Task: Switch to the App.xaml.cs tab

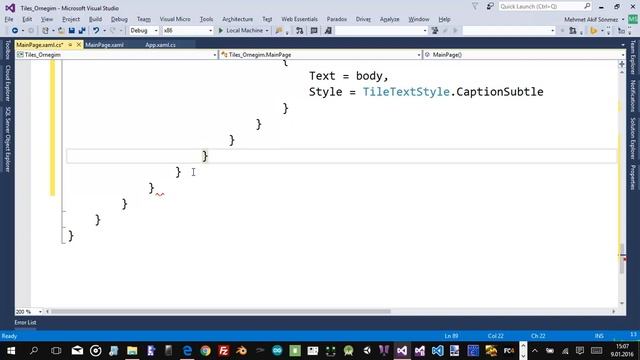Action: point(160,45)
